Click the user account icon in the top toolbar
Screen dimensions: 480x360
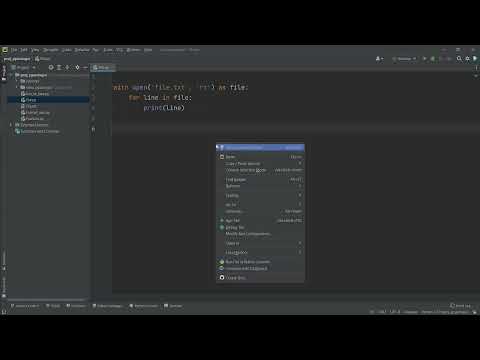pos(379,59)
